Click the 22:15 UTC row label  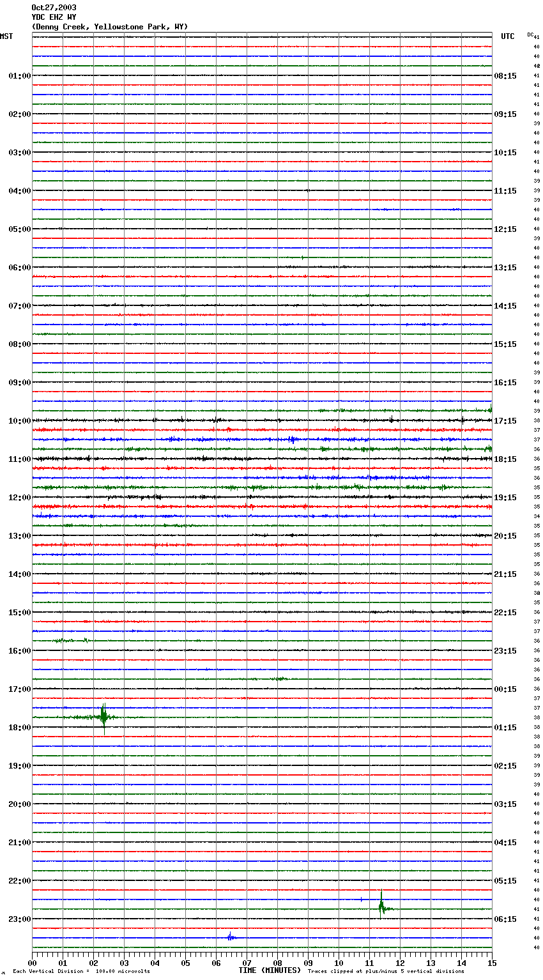[x=505, y=613]
